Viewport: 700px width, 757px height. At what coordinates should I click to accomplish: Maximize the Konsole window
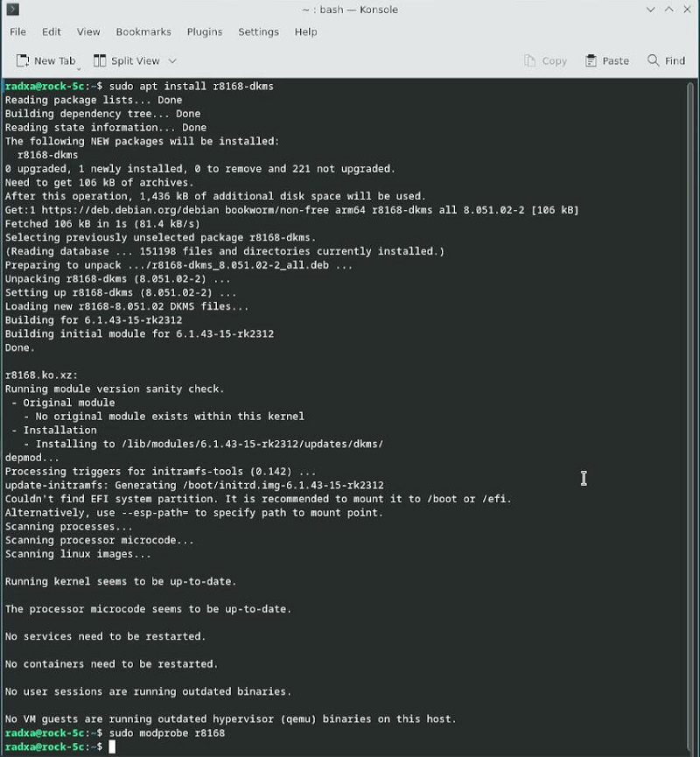[668, 9]
